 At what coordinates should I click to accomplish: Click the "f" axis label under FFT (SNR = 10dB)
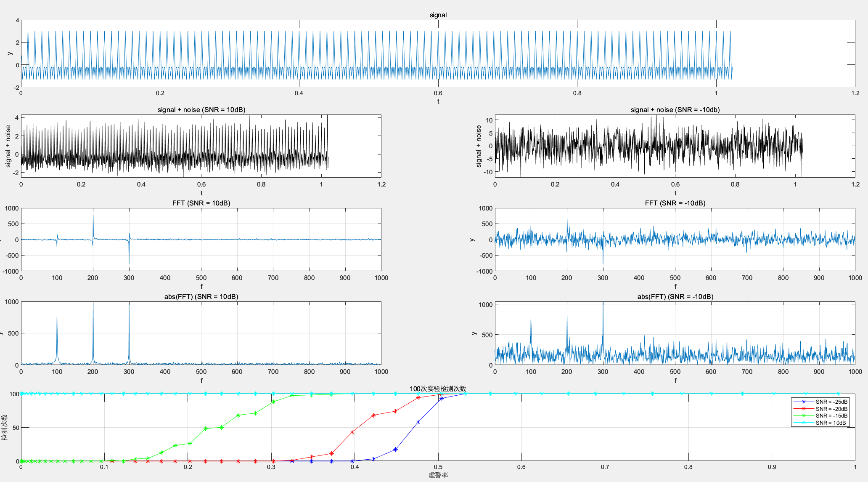[201, 287]
